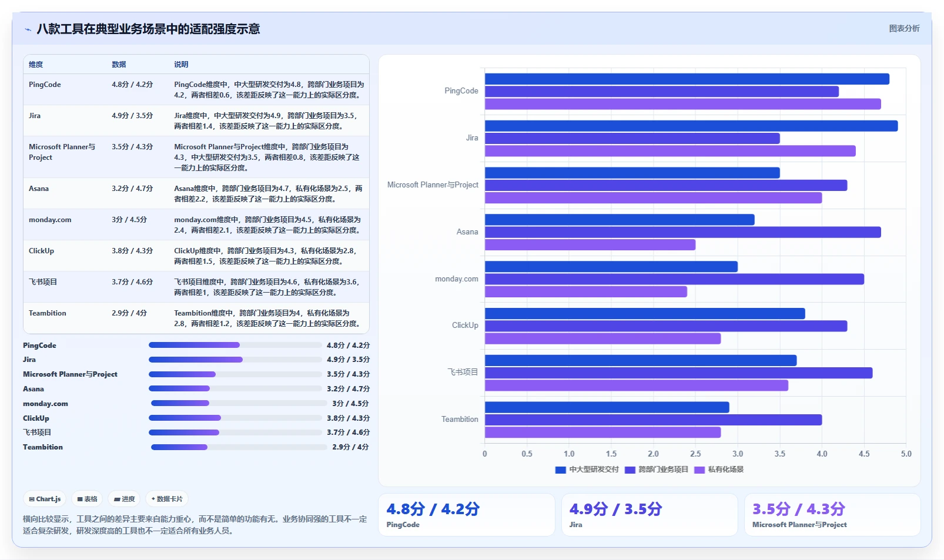Click the small icon before the title
Screen dimensions: 944x560
(28, 29)
